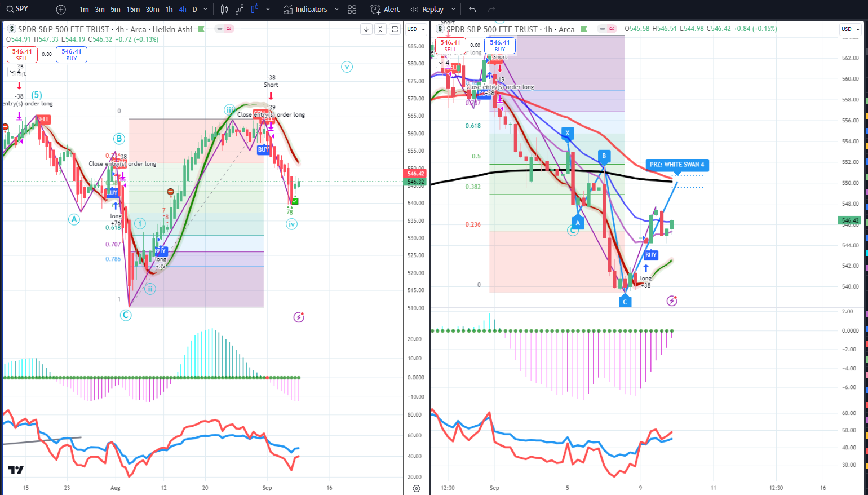This screenshot has height=495, width=868.
Task: Expand the chart style dropdown
Action: [x=268, y=10]
